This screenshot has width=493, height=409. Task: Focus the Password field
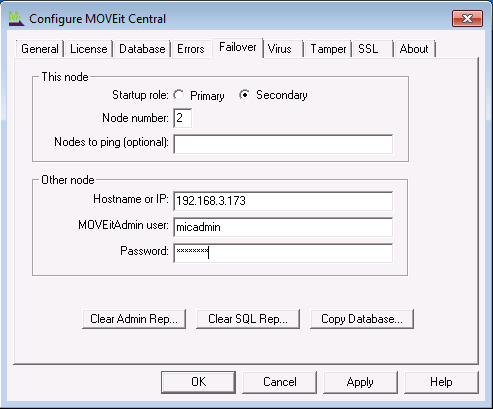click(x=283, y=253)
